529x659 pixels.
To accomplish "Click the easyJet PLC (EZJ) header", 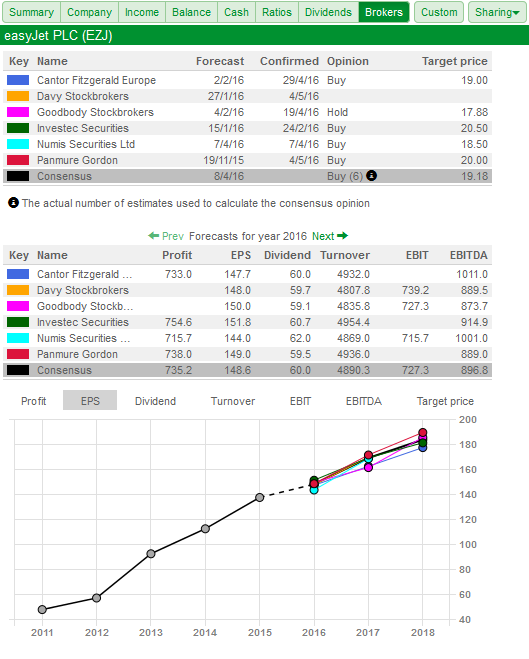I will coord(58,36).
